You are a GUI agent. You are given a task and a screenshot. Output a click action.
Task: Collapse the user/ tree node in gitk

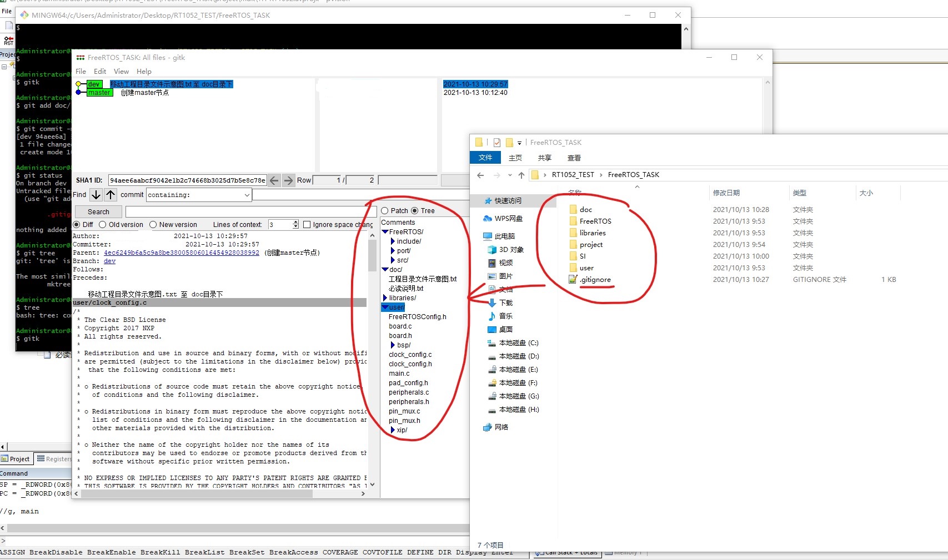(384, 307)
